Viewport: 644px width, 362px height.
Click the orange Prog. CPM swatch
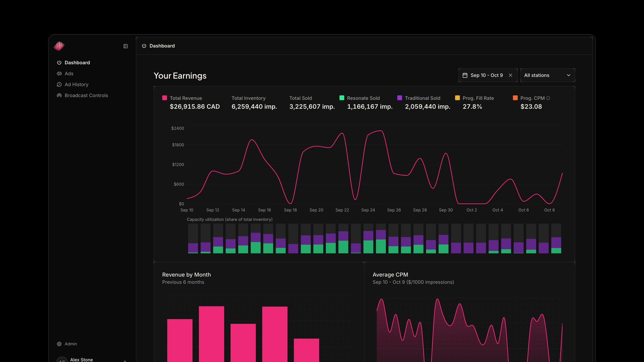point(515,98)
